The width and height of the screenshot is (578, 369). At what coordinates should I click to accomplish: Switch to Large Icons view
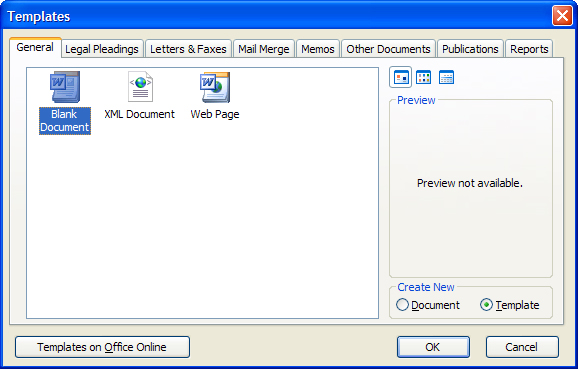(401, 77)
